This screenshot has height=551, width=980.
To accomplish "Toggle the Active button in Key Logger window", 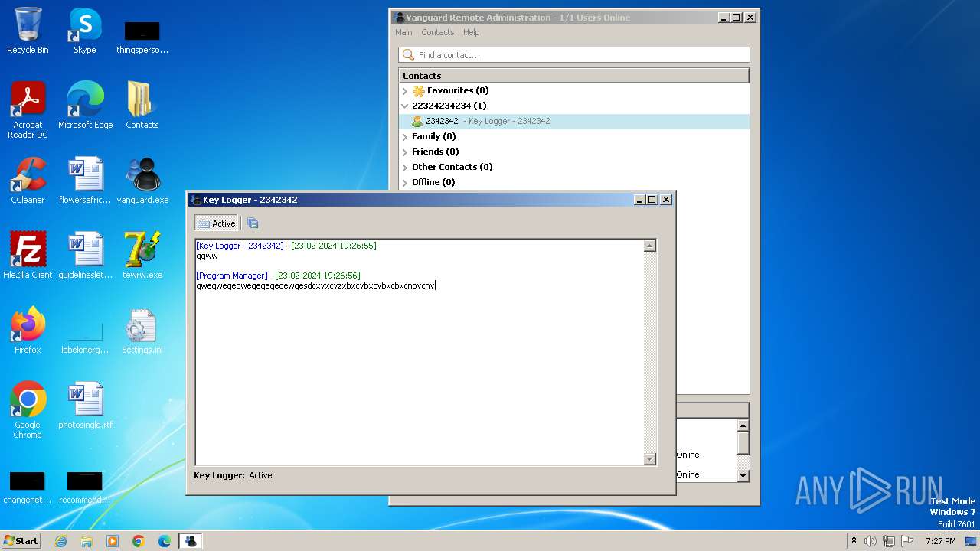I will coord(217,223).
